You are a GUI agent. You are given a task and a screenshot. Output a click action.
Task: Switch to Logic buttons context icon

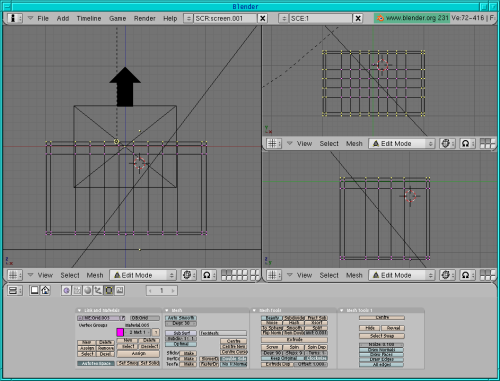[66, 291]
